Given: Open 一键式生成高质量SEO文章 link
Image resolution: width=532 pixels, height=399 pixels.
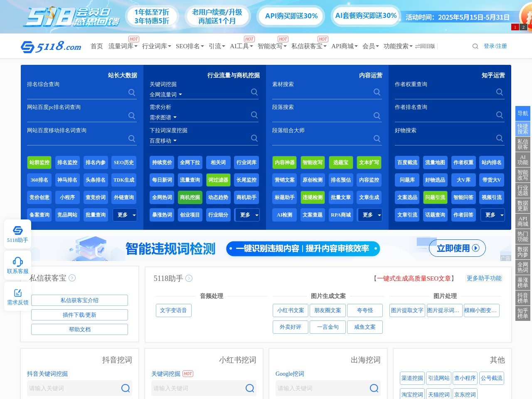Looking at the screenshot, I should (x=414, y=278).
